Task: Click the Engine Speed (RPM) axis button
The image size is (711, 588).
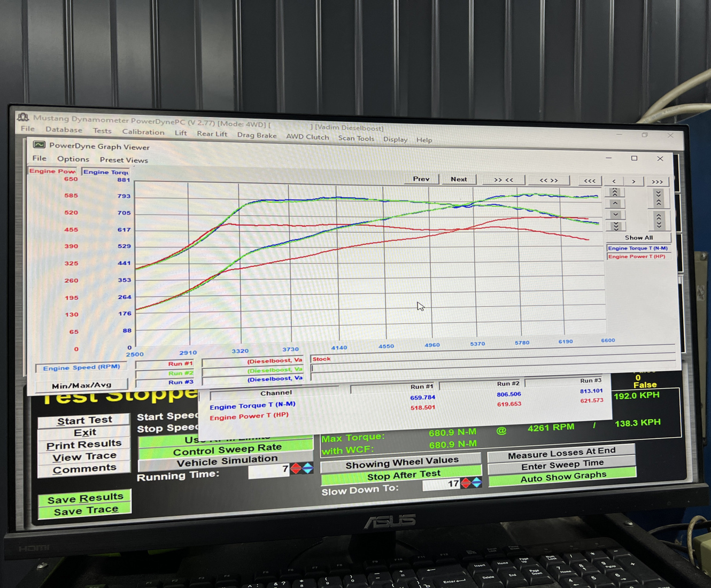Action: coord(81,368)
